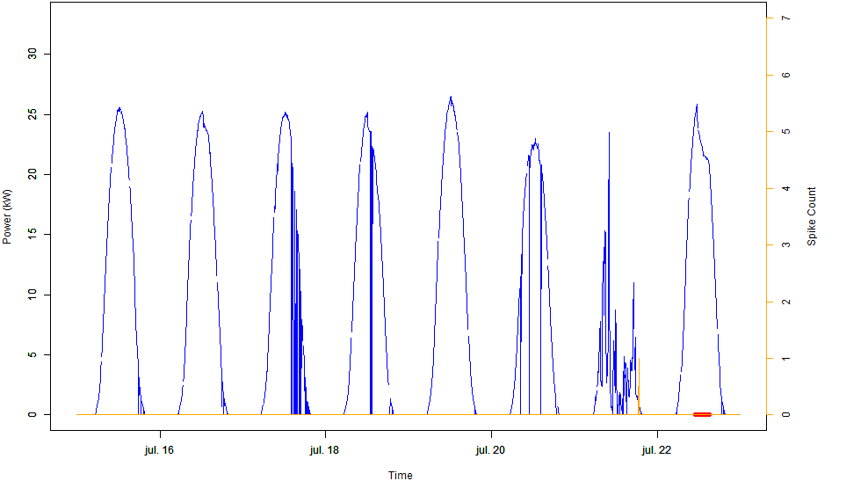Screen dimensions: 868x481
Task: Click the "jul. 18" x-axis label
Action: pos(325,450)
